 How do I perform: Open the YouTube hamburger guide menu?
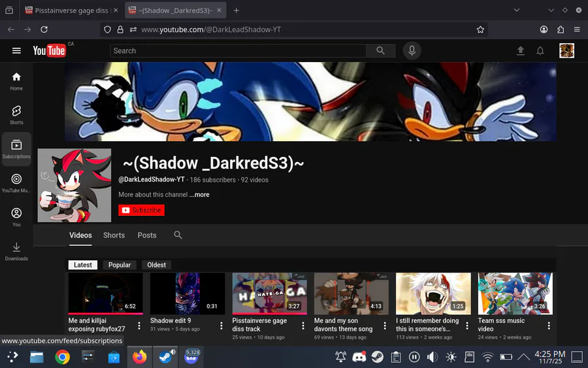tap(16, 50)
